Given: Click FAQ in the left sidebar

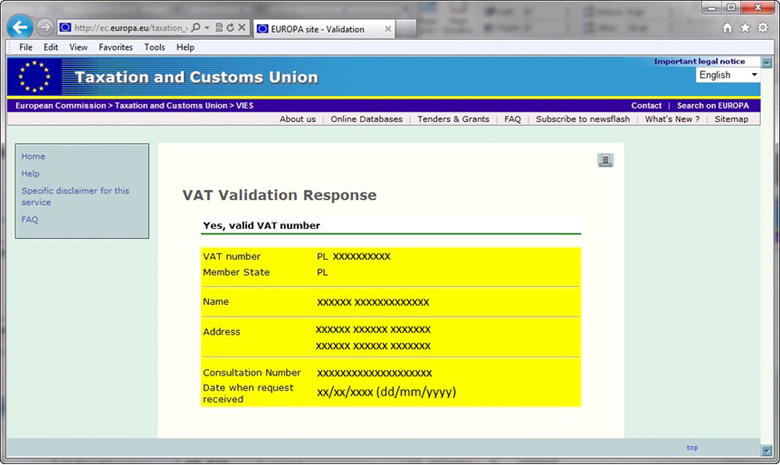Looking at the screenshot, I should coord(29,219).
